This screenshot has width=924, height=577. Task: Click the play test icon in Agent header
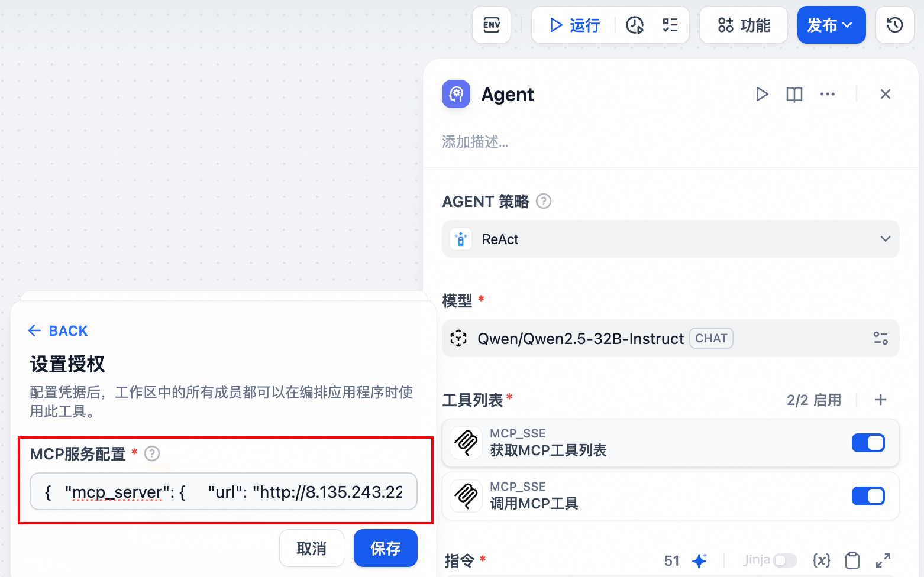click(762, 94)
